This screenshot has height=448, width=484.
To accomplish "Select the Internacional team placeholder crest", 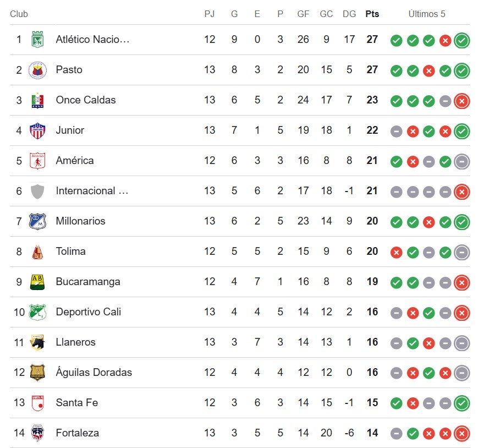I will pos(37,191).
